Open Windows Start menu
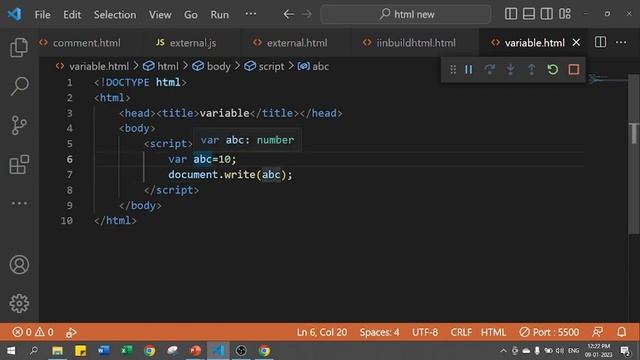 tap(11, 351)
